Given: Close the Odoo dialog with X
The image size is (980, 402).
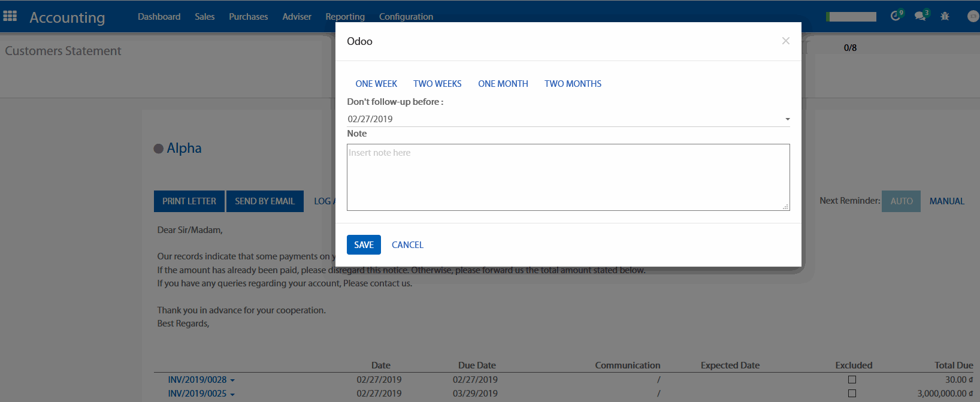Looking at the screenshot, I should pos(785,41).
